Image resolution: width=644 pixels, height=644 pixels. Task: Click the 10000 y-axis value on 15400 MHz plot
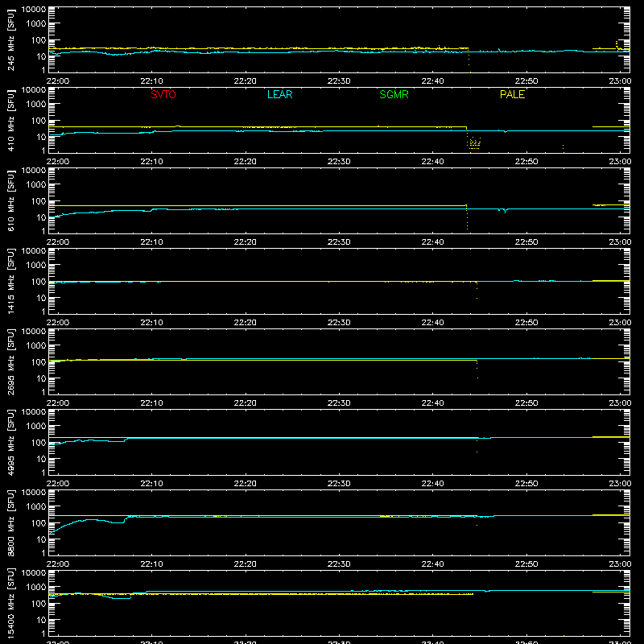[x=34, y=573]
